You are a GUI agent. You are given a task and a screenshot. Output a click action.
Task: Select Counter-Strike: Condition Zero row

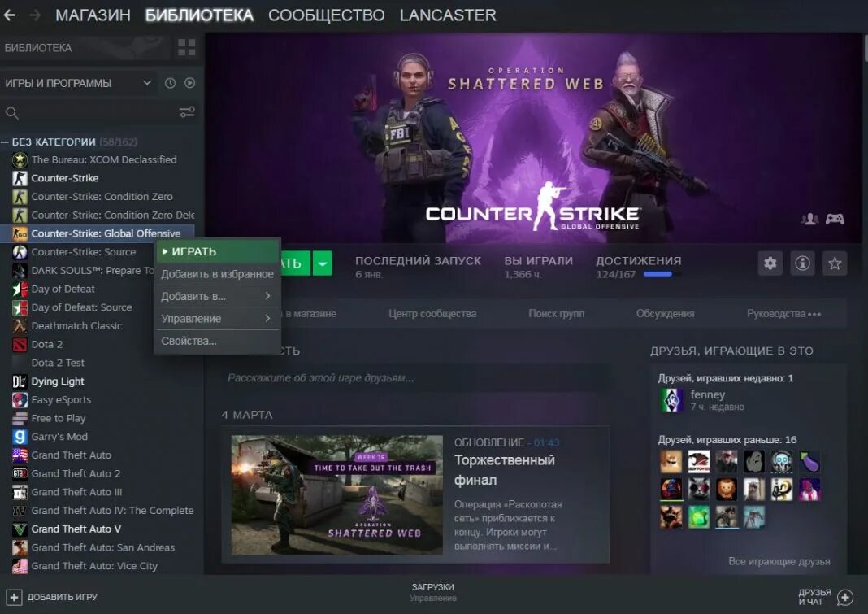(102, 197)
